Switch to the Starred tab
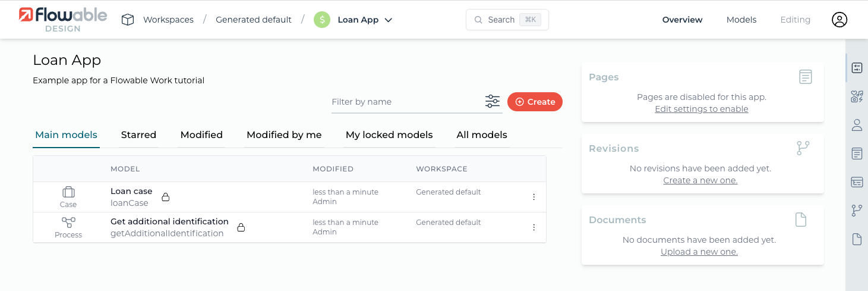 138,135
